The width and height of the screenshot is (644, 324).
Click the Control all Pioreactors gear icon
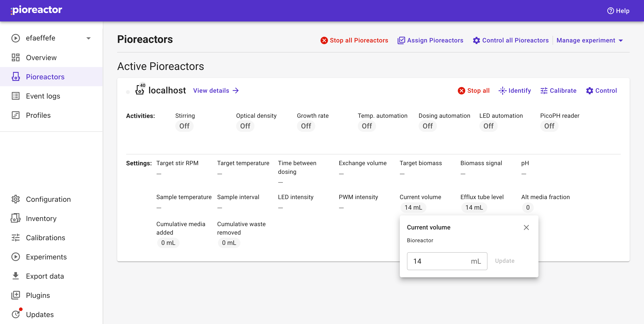coord(476,40)
